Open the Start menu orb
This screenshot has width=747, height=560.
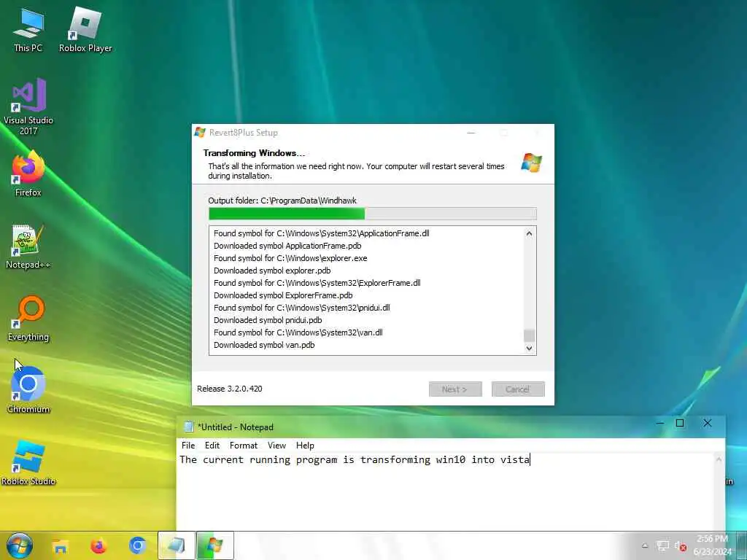tap(20, 545)
